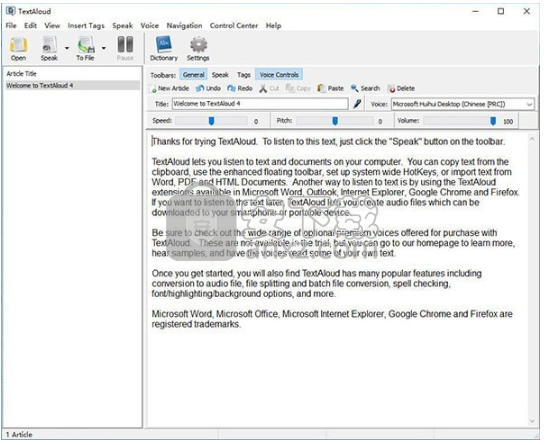548x445 pixels.
Task: Redo the last action
Action: (x=240, y=88)
